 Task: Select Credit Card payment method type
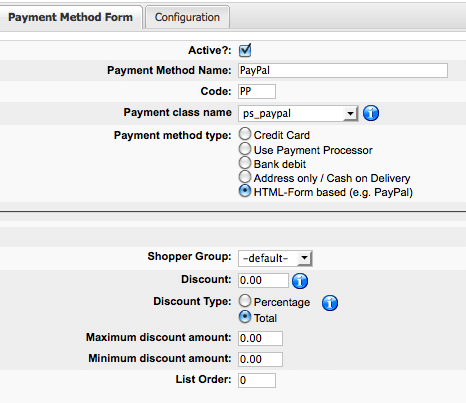pos(245,134)
